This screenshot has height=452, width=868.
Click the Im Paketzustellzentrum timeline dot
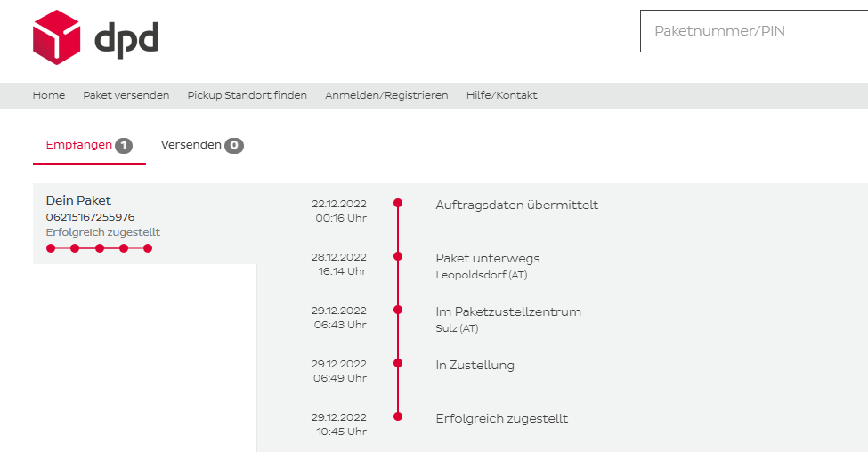(398, 310)
